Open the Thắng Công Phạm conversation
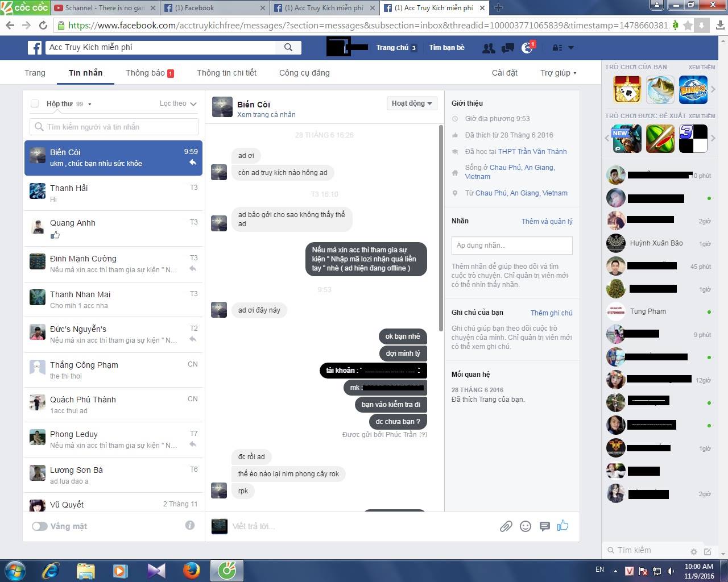This screenshot has height=582, width=728. (113, 369)
